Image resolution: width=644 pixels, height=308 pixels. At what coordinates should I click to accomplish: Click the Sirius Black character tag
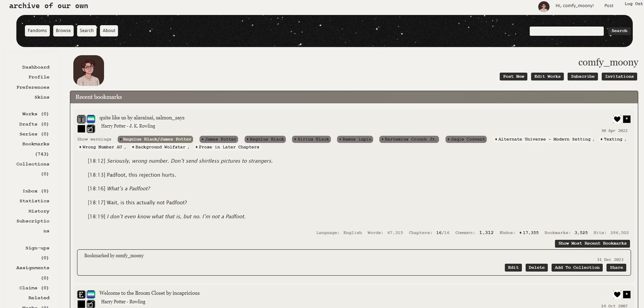coord(311,139)
